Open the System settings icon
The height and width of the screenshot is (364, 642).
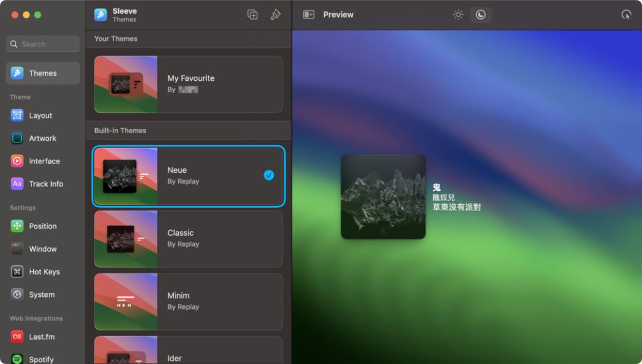[x=17, y=295]
